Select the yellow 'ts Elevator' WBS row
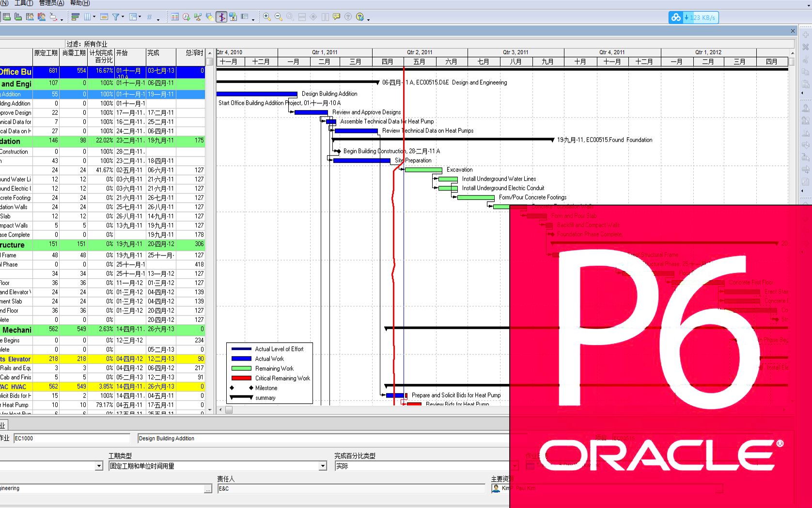Viewport: 812px width, 508px height. (102, 359)
